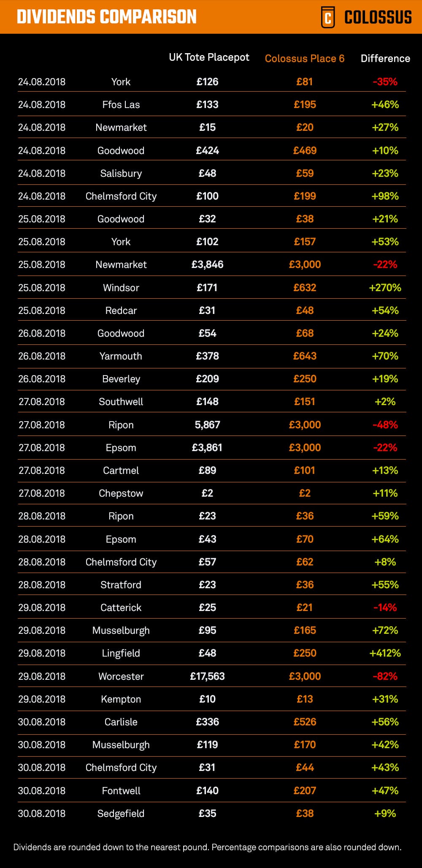Click the Cartmel racecourse name
422x868 pixels.
(121, 471)
